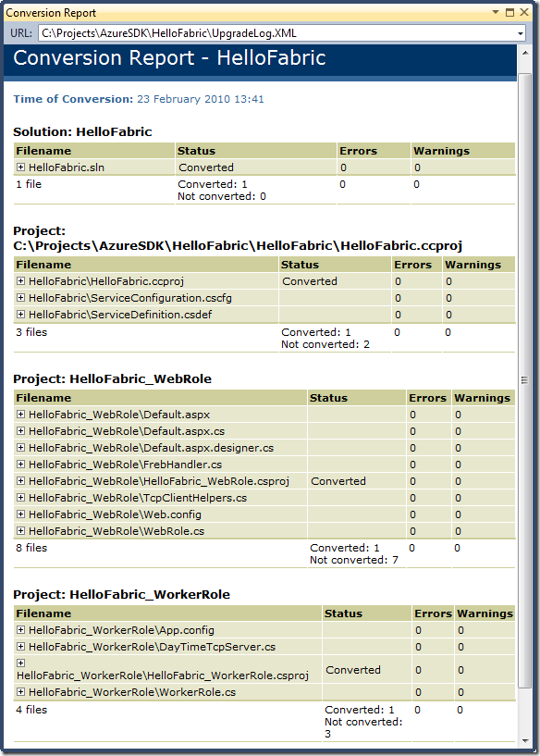Expand the Default.aspx file row
The height and width of the screenshot is (756, 540).
[20, 415]
